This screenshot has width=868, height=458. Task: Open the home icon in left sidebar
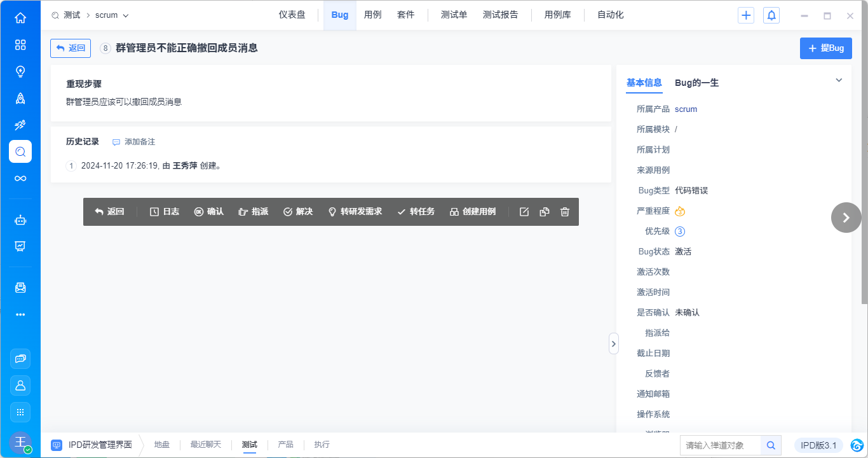coord(20,18)
